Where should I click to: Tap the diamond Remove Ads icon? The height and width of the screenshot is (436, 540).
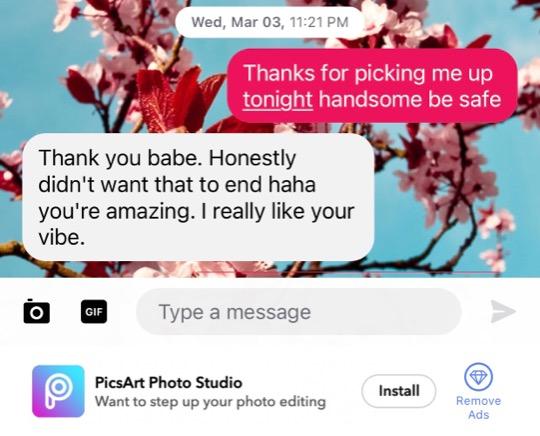pos(478,377)
